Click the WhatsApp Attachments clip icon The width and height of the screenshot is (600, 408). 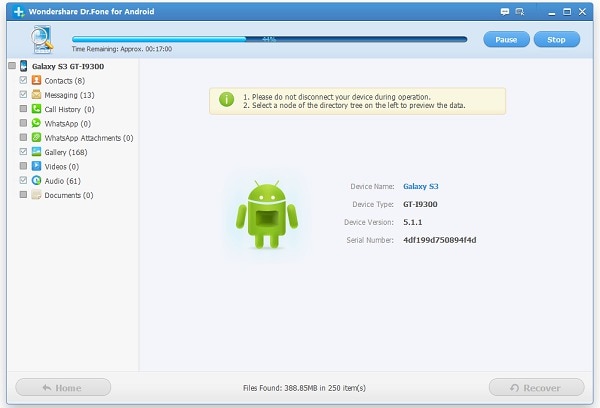tap(36, 137)
